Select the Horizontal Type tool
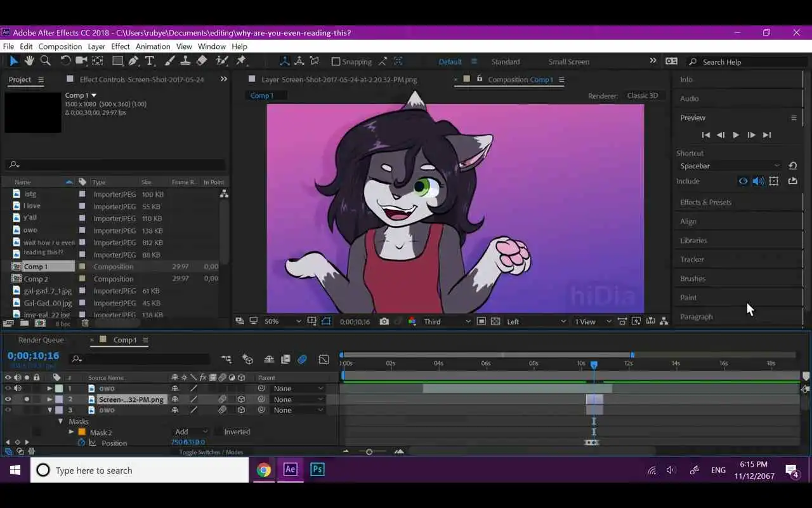This screenshot has height=508, width=812. pyautogui.click(x=150, y=61)
